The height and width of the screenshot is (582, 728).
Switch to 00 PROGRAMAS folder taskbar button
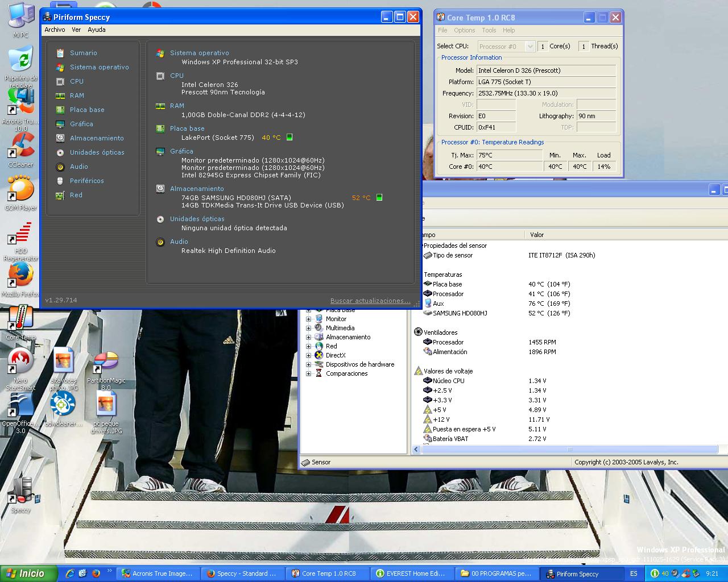coord(498,573)
